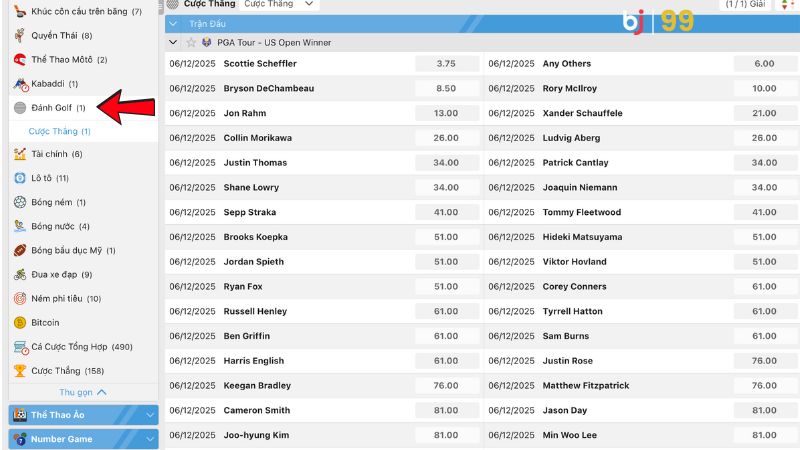Select Bóng bầu dục Mỹ football icon
800x450 pixels.
(x=20, y=251)
